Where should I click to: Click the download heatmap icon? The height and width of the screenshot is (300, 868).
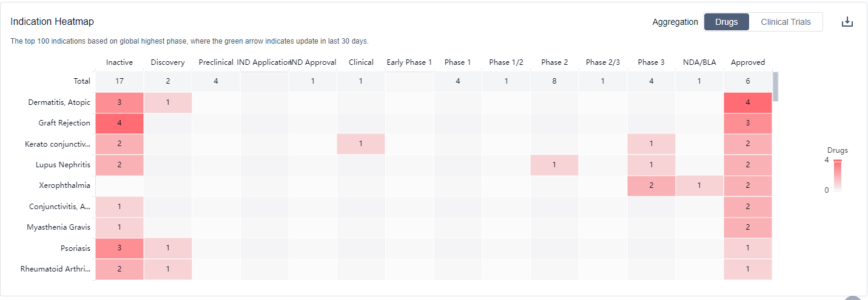point(847,22)
